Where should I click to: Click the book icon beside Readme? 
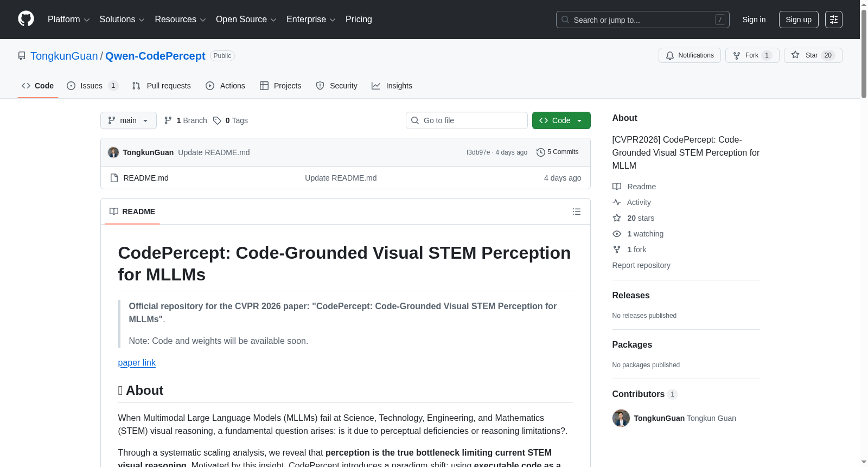[617, 187]
